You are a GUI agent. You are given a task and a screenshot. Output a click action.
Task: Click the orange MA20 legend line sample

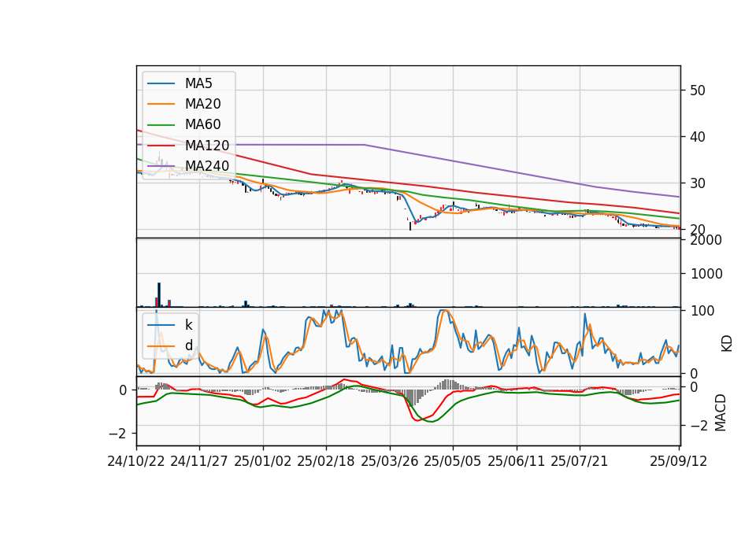coord(161,104)
